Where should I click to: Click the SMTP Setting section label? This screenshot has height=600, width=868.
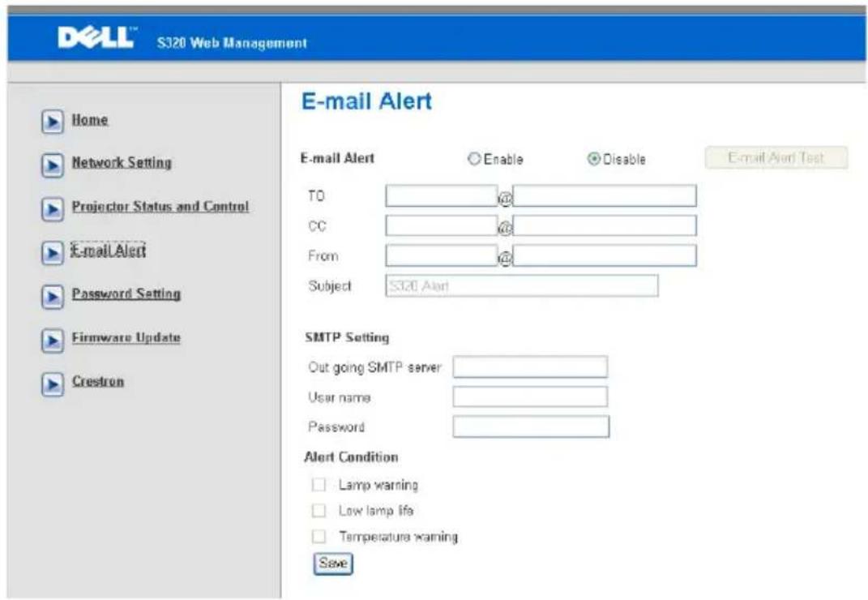pos(347,337)
